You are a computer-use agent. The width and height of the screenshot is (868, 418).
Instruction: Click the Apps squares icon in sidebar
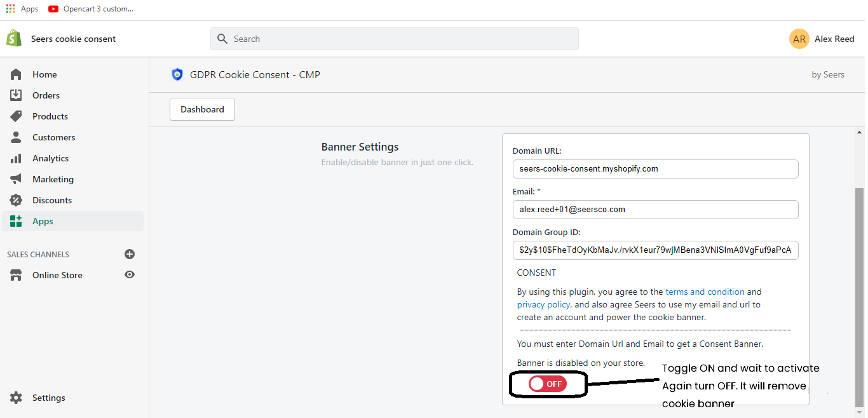point(16,221)
